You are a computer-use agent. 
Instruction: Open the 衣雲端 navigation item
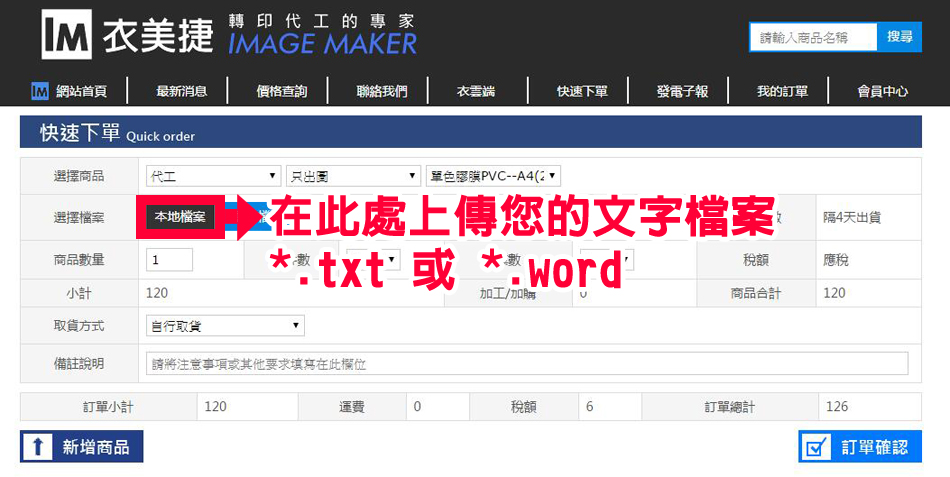tap(476, 91)
